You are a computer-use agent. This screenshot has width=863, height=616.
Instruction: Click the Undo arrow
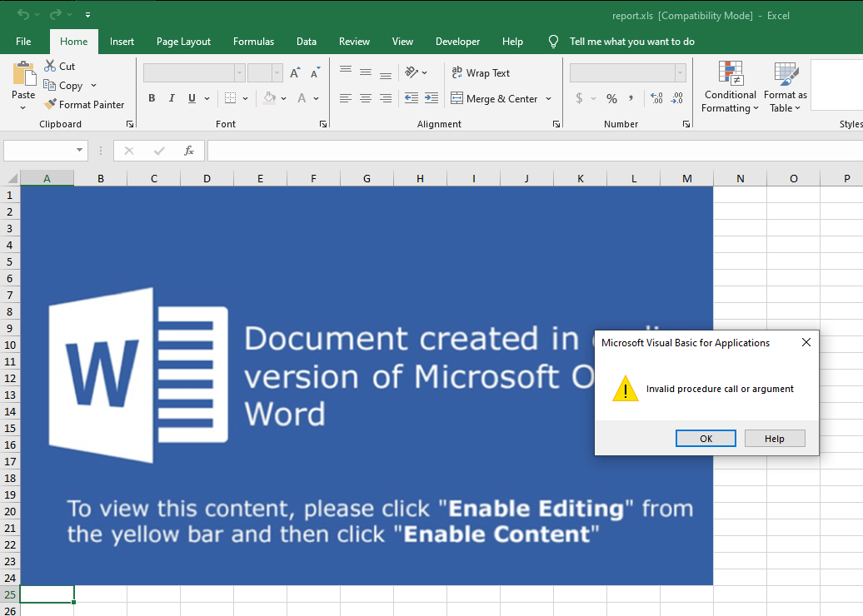pyautogui.click(x=22, y=14)
